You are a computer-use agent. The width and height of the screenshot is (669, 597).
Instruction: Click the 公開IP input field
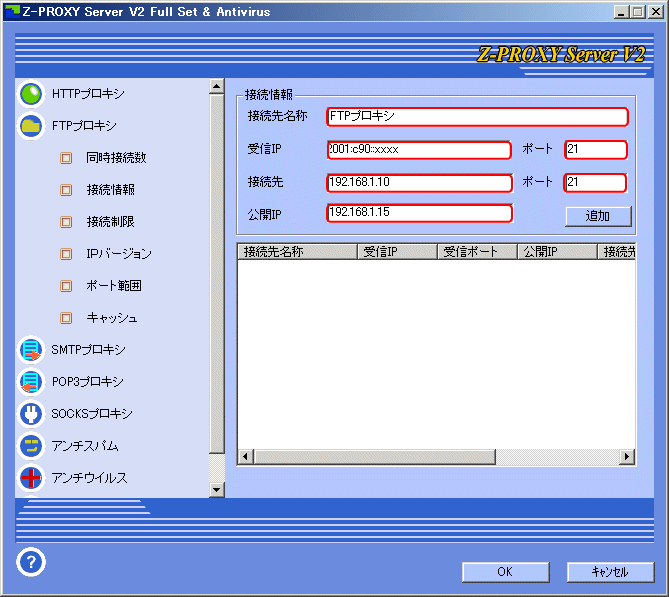(x=419, y=213)
